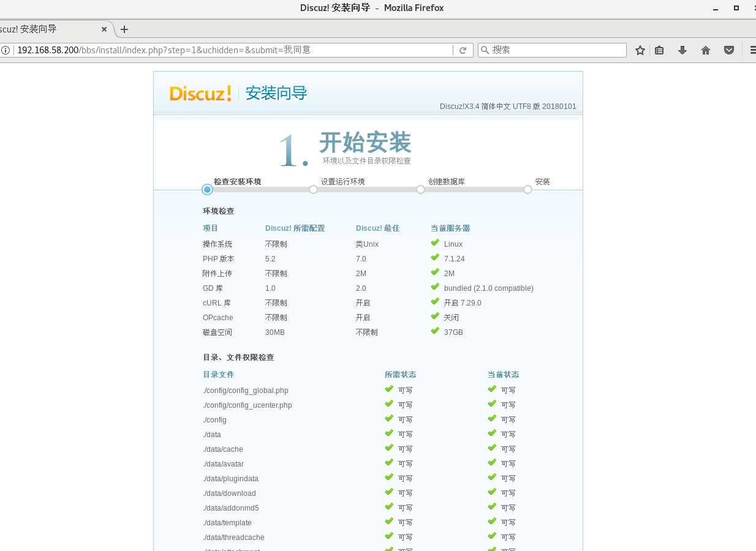Click the green check beside 37GB
Screen dimensions: 756x551
(435, 331)
